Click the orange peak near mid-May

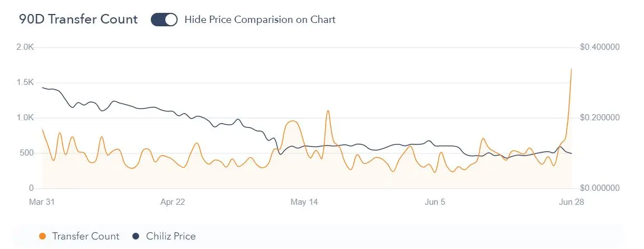click(328, 111)
